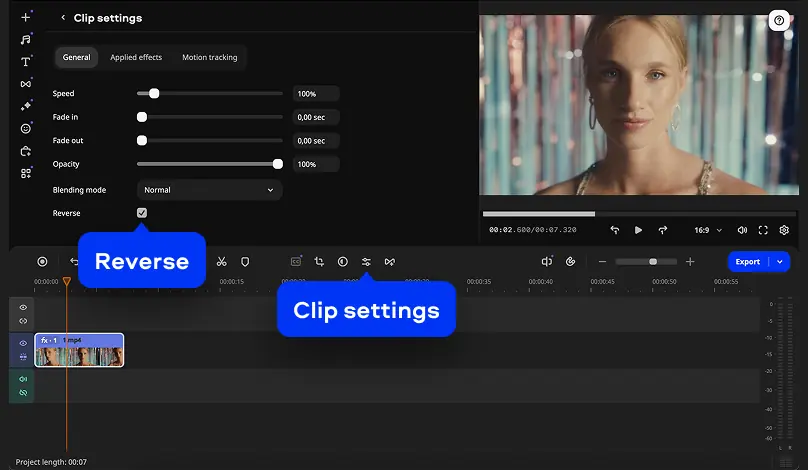This screenshot has height=470, width=808.
Task: Click the Fade in 0,00 sec field
Action: click(316, 117)
